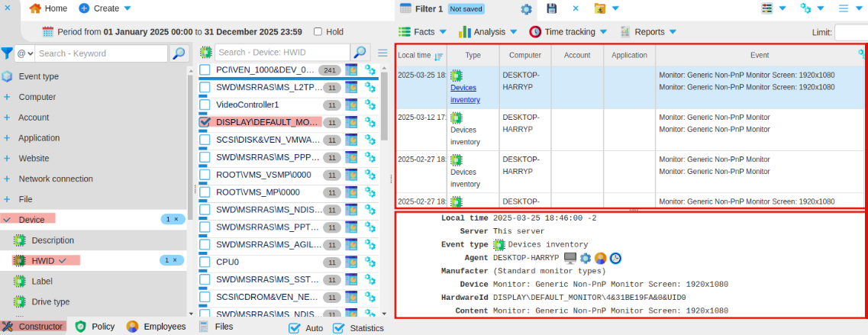This screenshot has height=335, width=868.
Task: Uncheck the DISPLAY\DEFAULT_MONITOR checkbox
Action: click(205, 122)
